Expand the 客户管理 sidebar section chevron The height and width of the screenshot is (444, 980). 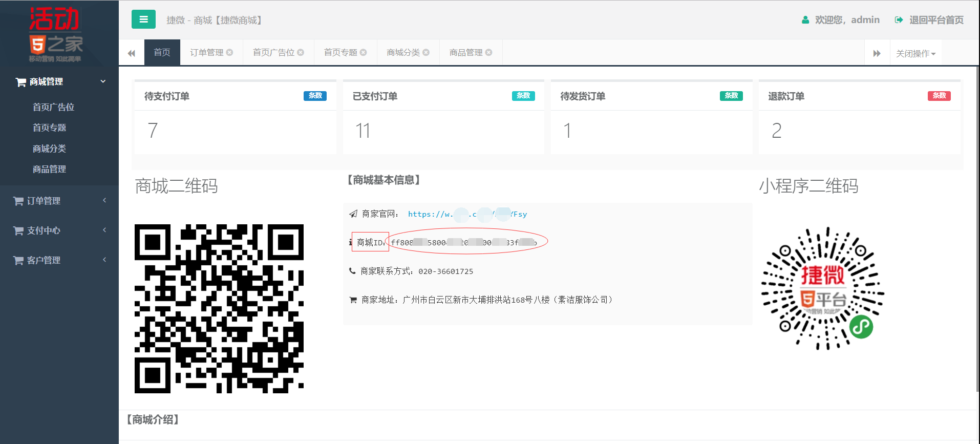(x=104, y=260)
